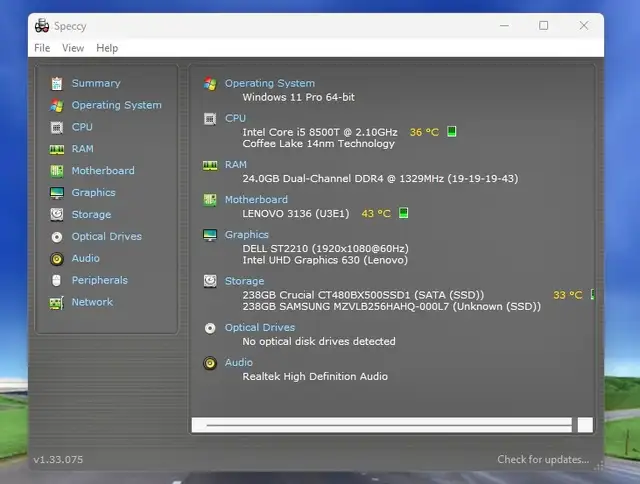Click the 36 °C CPU temperature value
Image resolution: width=640 pixels, height=484 pixels.
424,132
